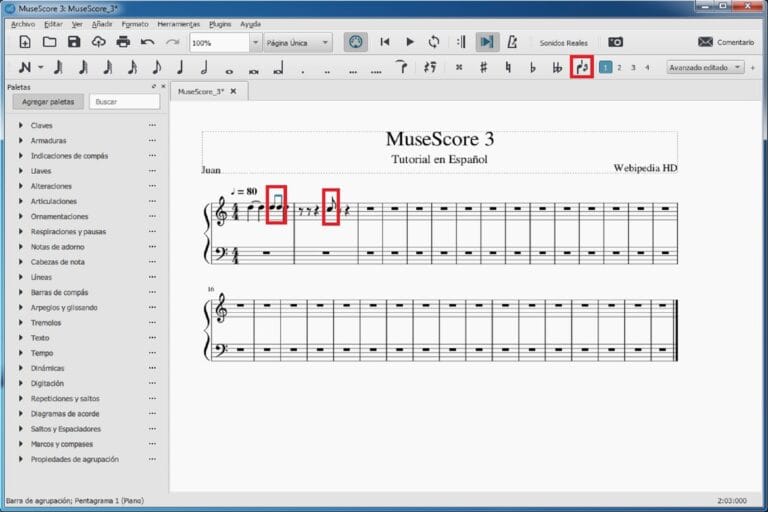Click the Agregar paletas button

(48, 102)
